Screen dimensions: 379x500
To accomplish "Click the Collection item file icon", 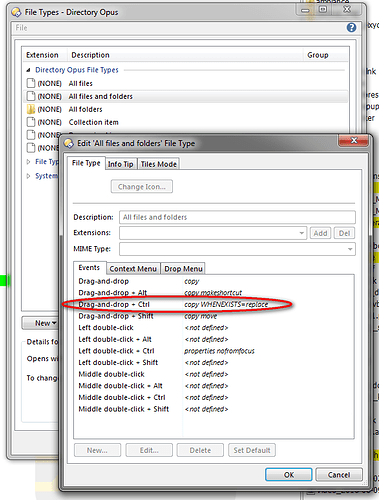I will coord(31,122).
